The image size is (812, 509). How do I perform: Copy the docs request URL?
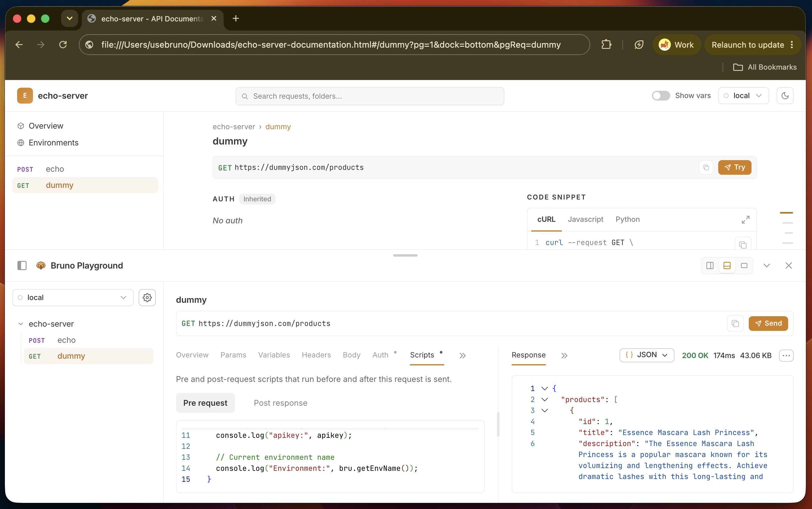tap(706, 167)
